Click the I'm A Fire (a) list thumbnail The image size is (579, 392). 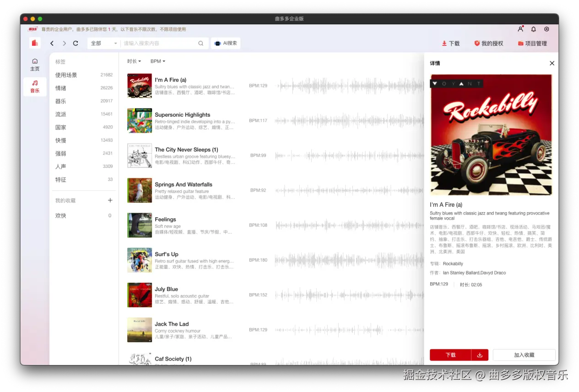140,86
